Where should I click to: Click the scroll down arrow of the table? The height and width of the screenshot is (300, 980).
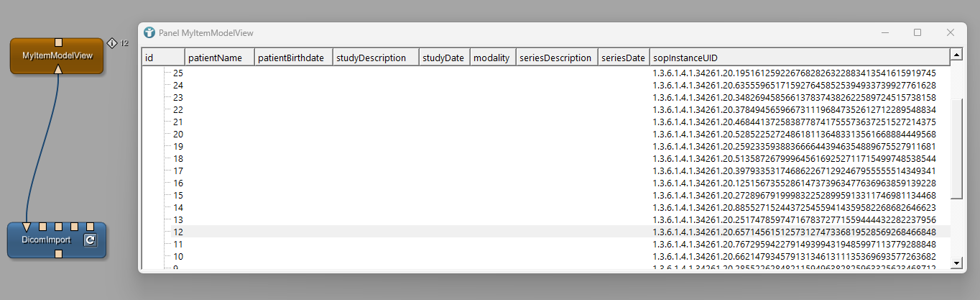coord(956,263)
